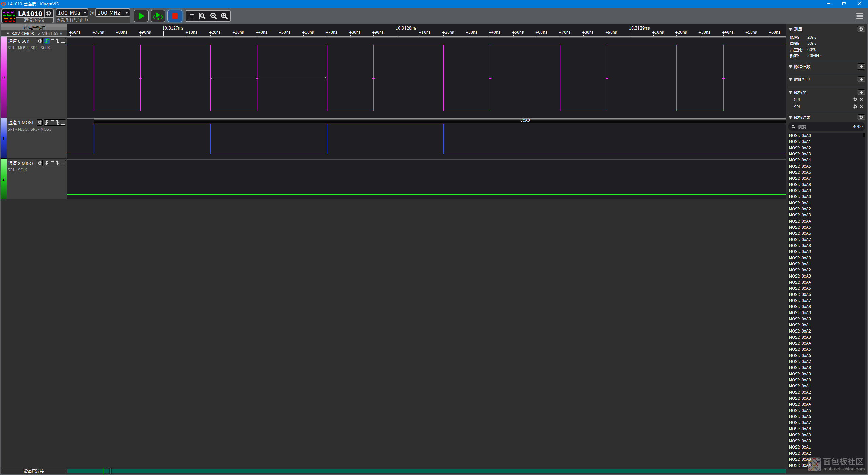Add a new pulse counter
This screenshot has width=868, height=475.
(861, 66)
